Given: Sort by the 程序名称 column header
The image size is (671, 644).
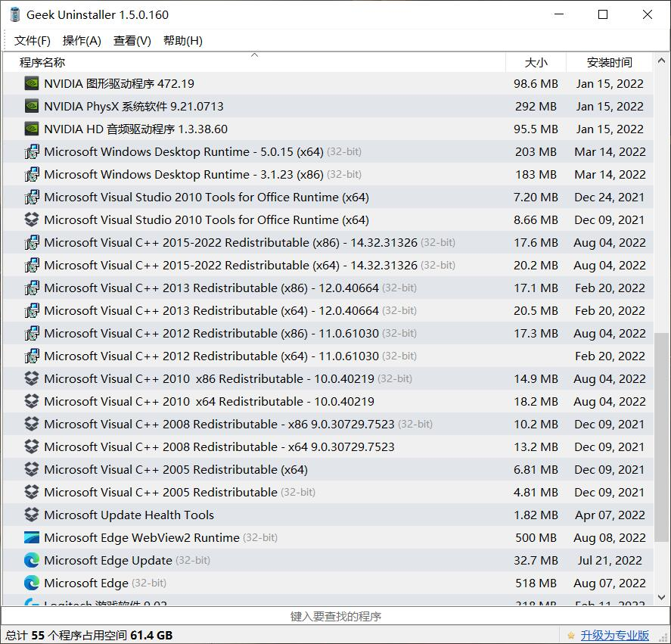Looking at the screenshot, I should [254, 62].
